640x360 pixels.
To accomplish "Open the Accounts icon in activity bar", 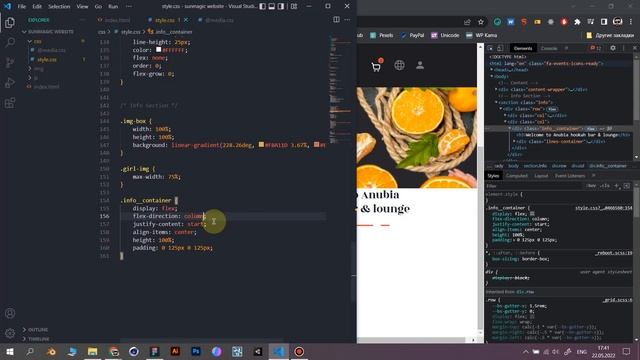I will click(10, 313).
